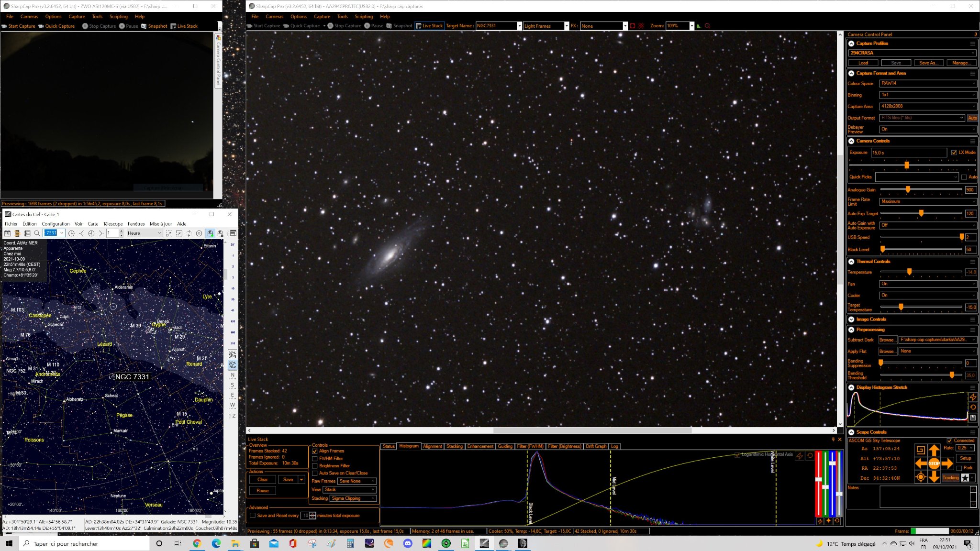Move telescope right with the right arrow
This screenshot has height=551, width=980.
[947, 463]
